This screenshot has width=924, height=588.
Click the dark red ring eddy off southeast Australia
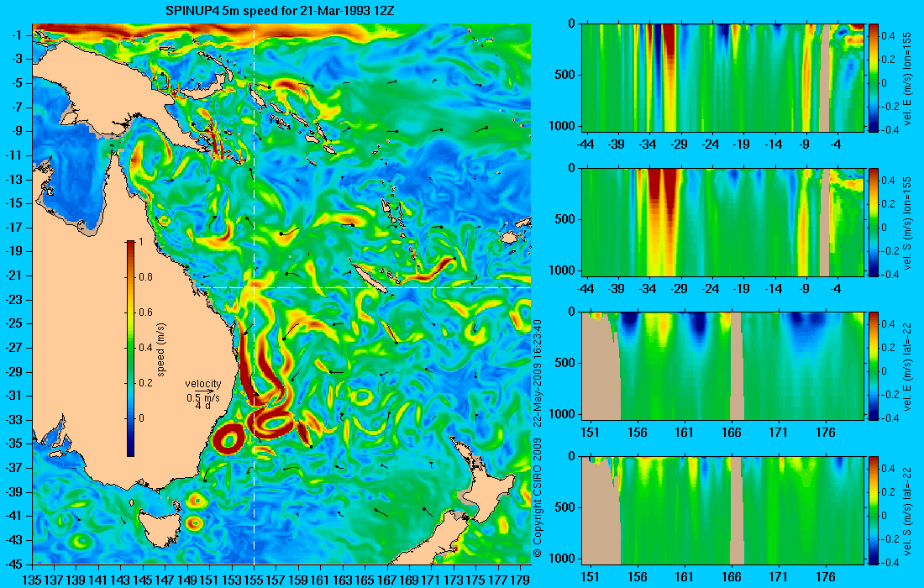pyautogui.click(x=229, y=439)
